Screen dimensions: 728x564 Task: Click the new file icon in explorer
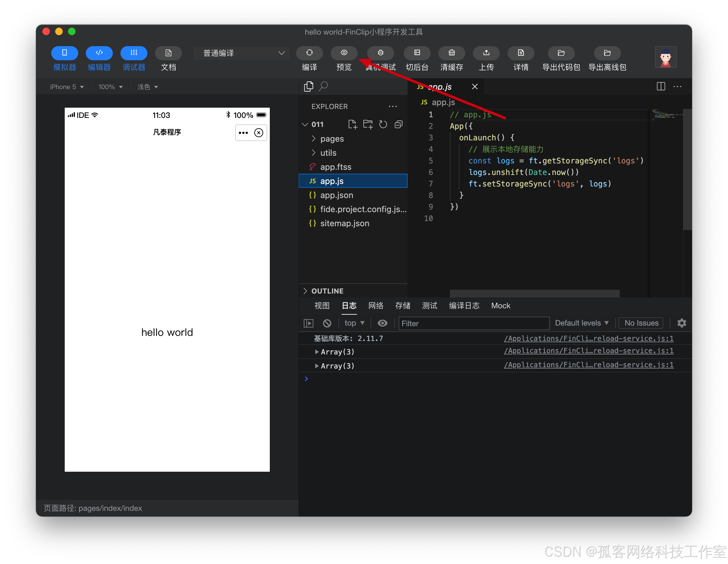(x=352, y=124)
